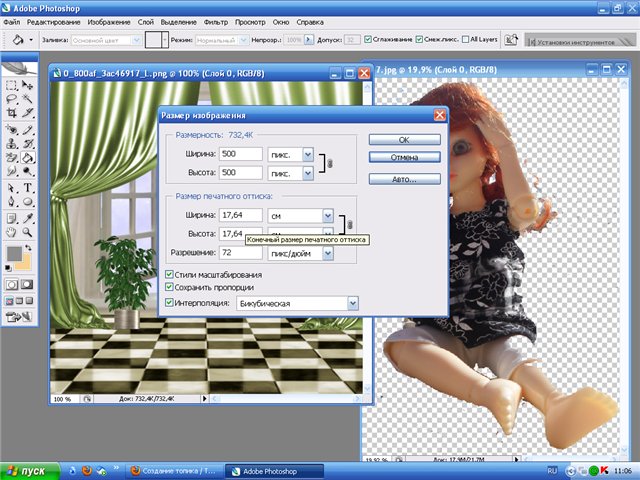Select the Zoom magnifier tool
640x480 pixels.
coord(28,230)
